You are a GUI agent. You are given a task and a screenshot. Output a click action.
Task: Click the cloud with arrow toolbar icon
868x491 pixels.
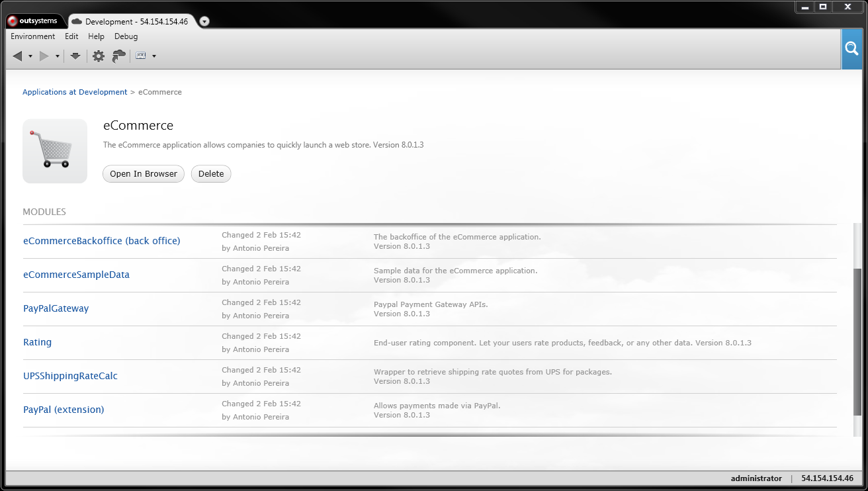click(119, 56)
